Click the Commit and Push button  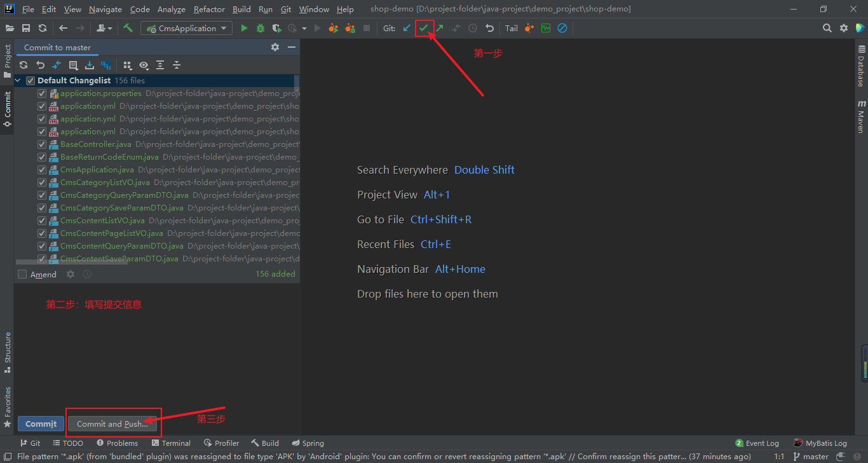click(x=112, y=424)
